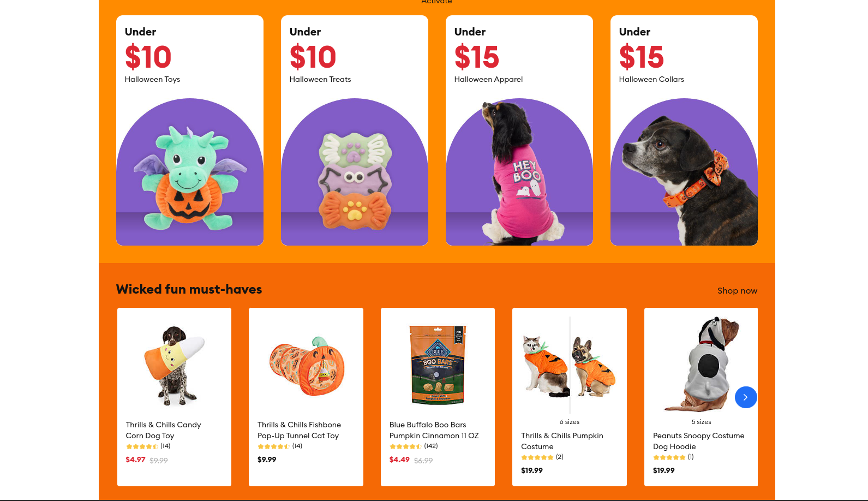Click the Wicked fun must-haves heading

tap(189, 289)
